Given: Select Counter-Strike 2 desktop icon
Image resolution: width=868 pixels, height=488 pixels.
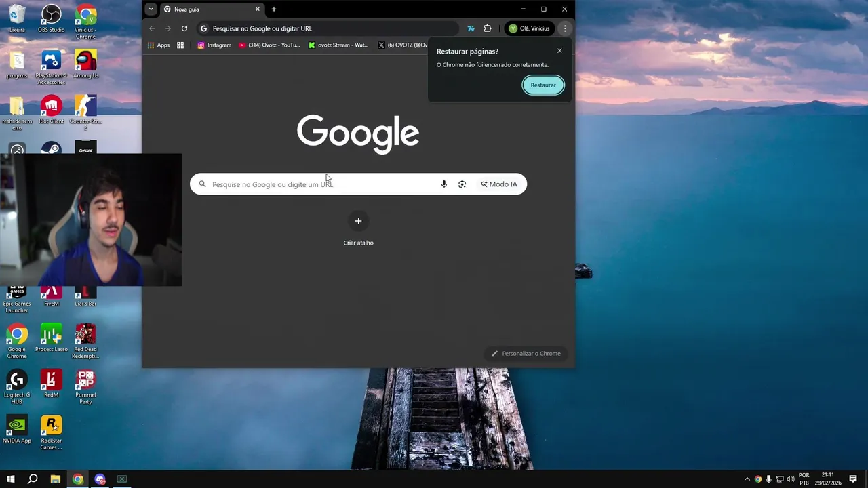Looking at the screenshot, I should pyautogui.click(x=85, y=113).
